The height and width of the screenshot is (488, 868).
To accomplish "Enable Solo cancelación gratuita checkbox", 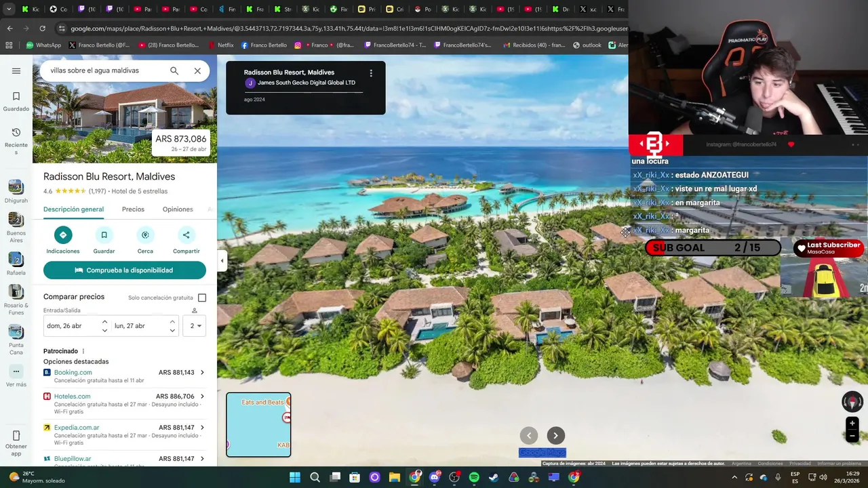I will tap(202, 298).
